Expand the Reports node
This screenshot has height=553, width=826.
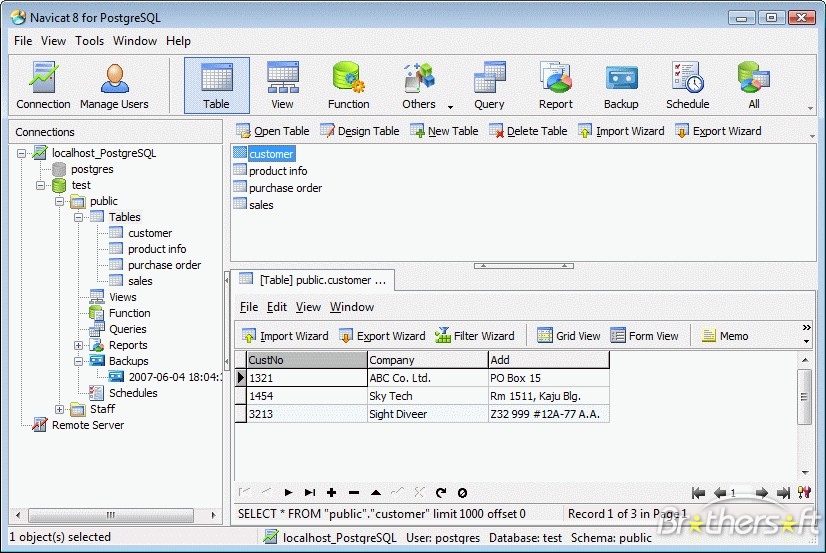[x=78, y=345]
